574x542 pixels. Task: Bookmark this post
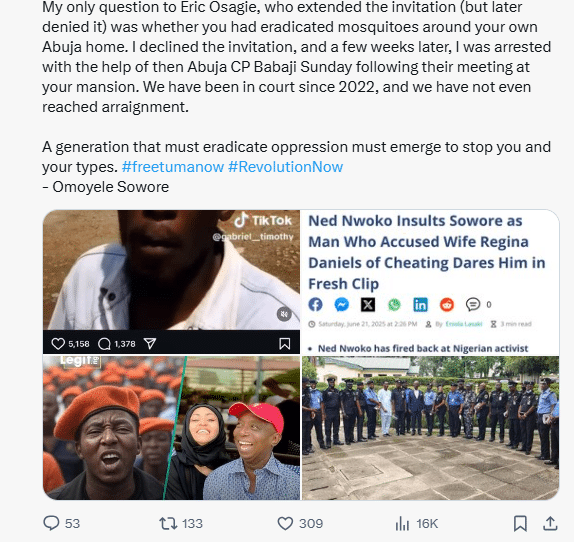point(520,523)
